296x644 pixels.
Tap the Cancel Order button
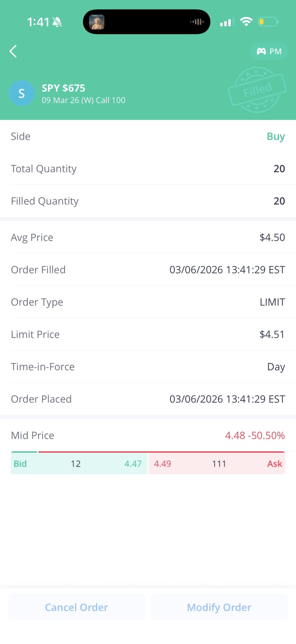click(x=77, y=607)
